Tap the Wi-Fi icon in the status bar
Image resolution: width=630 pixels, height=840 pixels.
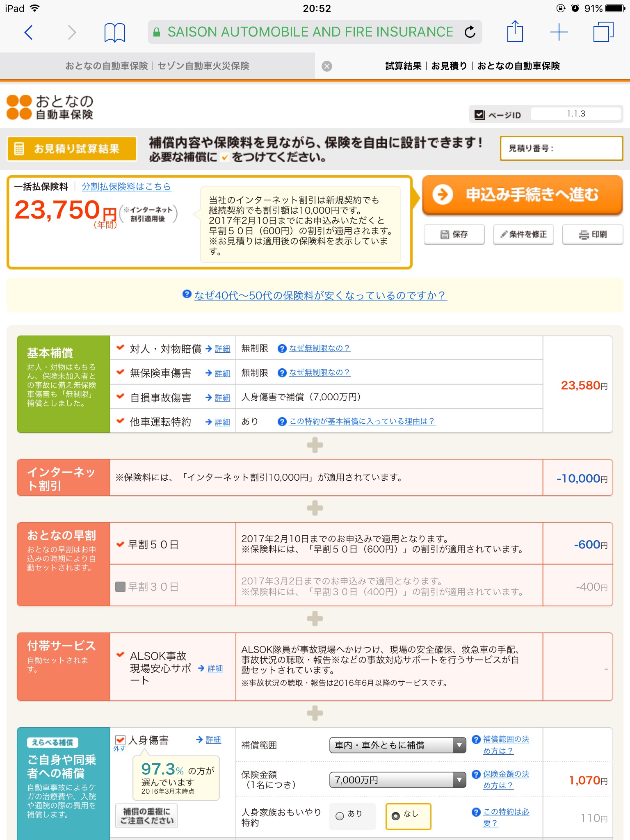35,8
